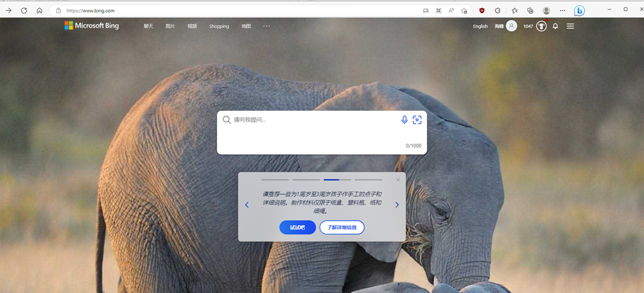Click the suggestion prompt text about 手工
644x293 pixels.
tap(322, 202)
